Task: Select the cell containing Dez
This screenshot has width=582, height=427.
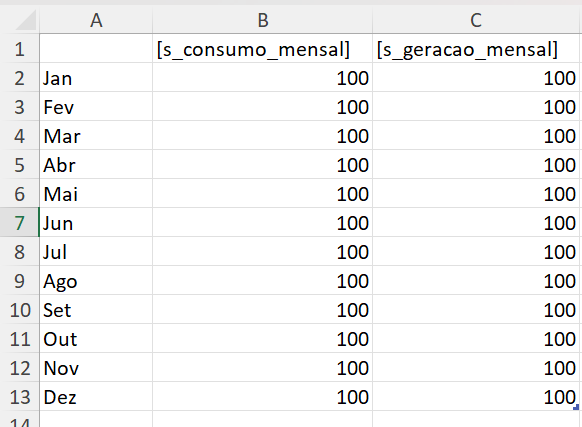Action: (x=96, y=397)
